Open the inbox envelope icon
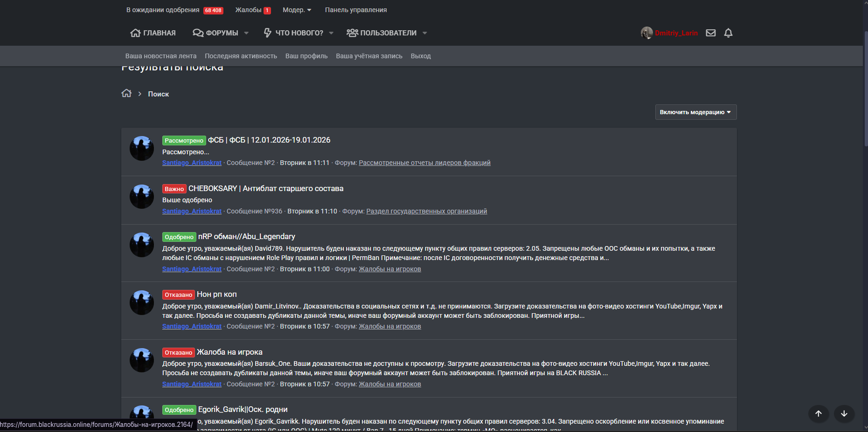868x432 pixels. 710,33
